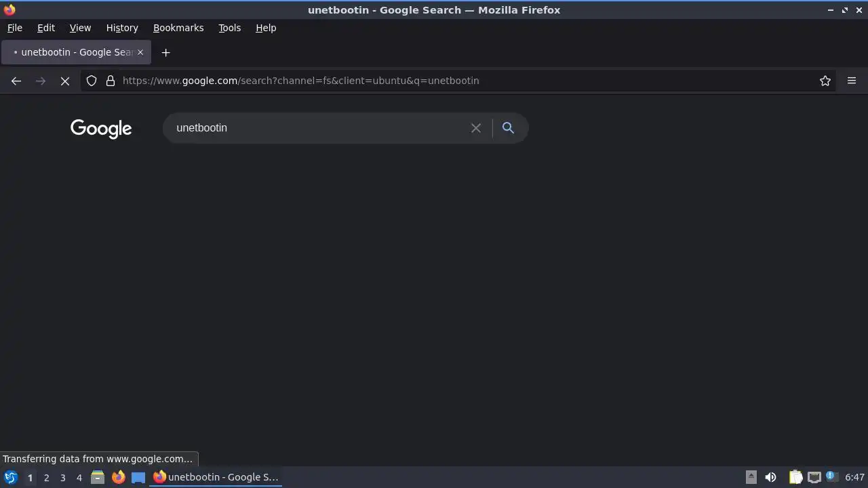Screen dimensions: 868x488
Task: Click the Google logo
Action: [x=101, y=129]
